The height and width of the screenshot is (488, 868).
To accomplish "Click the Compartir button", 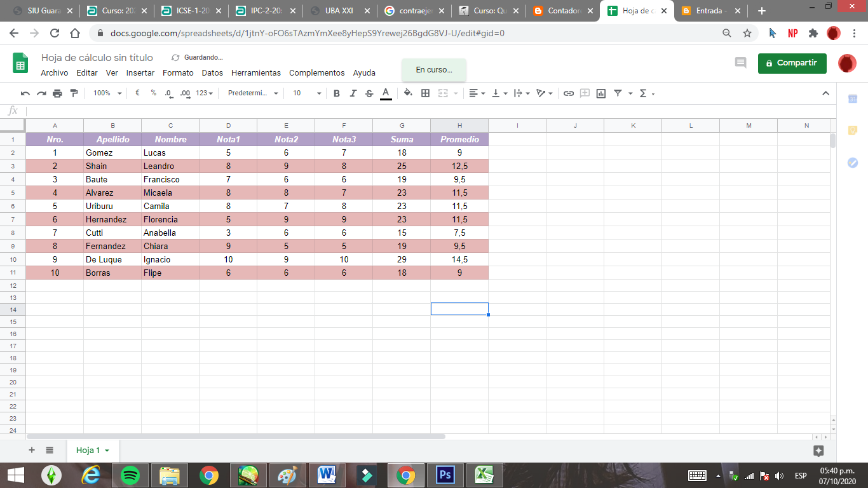I will 792,64.
